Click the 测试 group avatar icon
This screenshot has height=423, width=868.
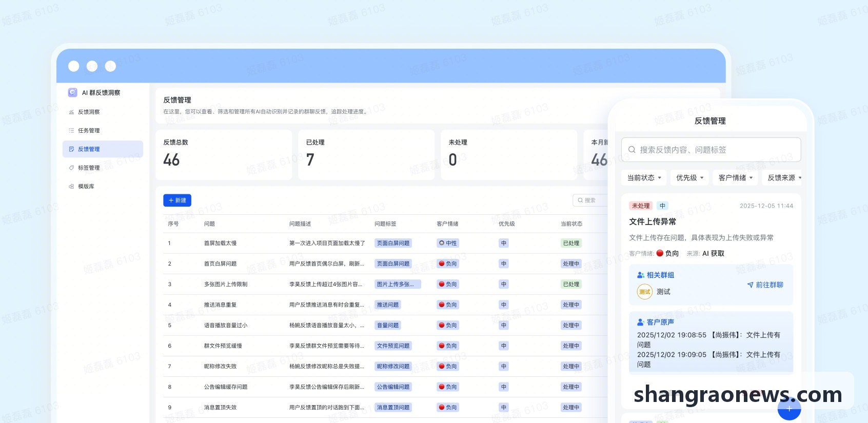click(645, 292)
